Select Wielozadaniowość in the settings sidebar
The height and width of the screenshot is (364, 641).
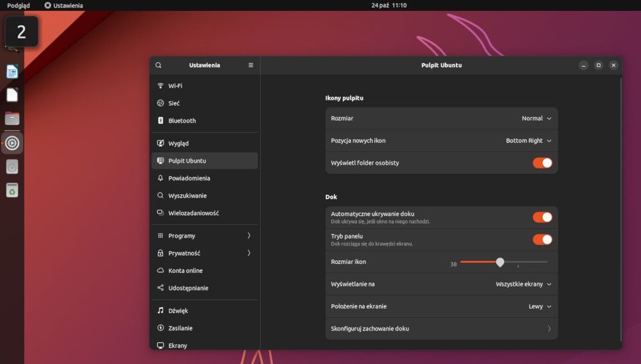[x=205, y=213]
